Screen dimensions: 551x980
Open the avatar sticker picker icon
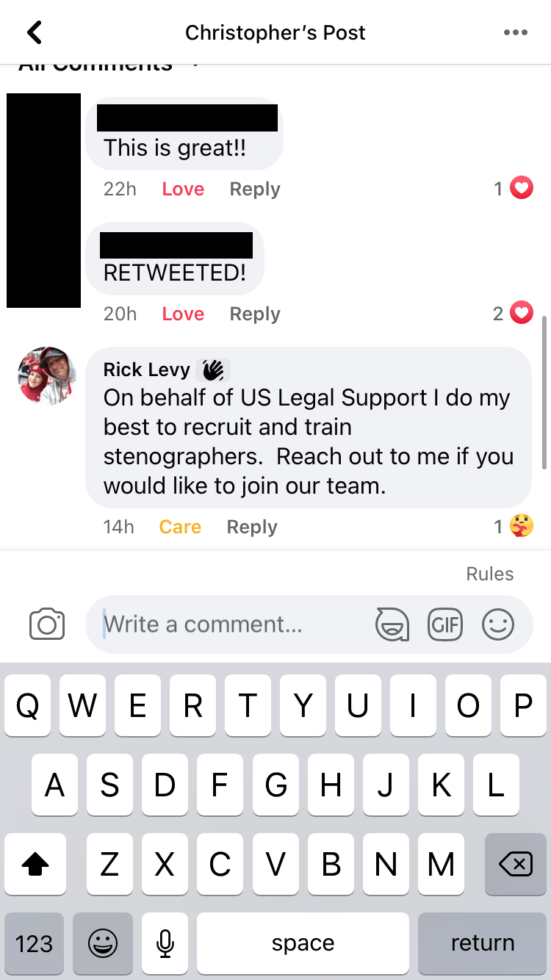pos(392,624)
